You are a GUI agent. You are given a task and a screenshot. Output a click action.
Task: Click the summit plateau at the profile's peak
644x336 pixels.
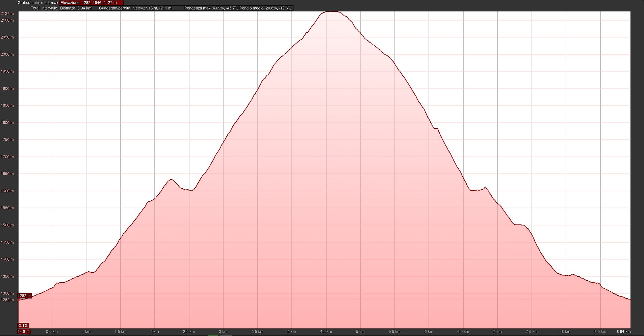pyautogui.click(x=333, y=12)
